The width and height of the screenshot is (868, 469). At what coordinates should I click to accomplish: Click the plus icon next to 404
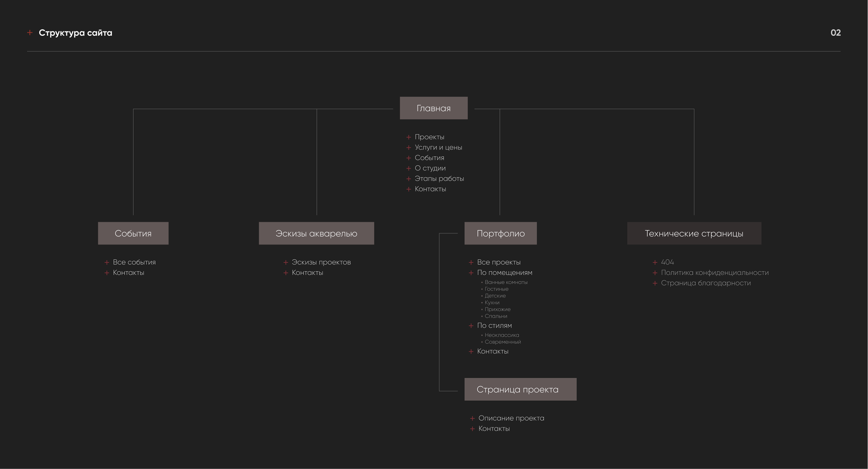pyautogui.click(x=655, y=262)
